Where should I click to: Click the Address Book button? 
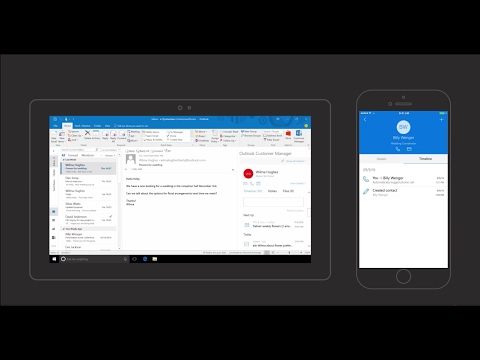pos(273,136)
